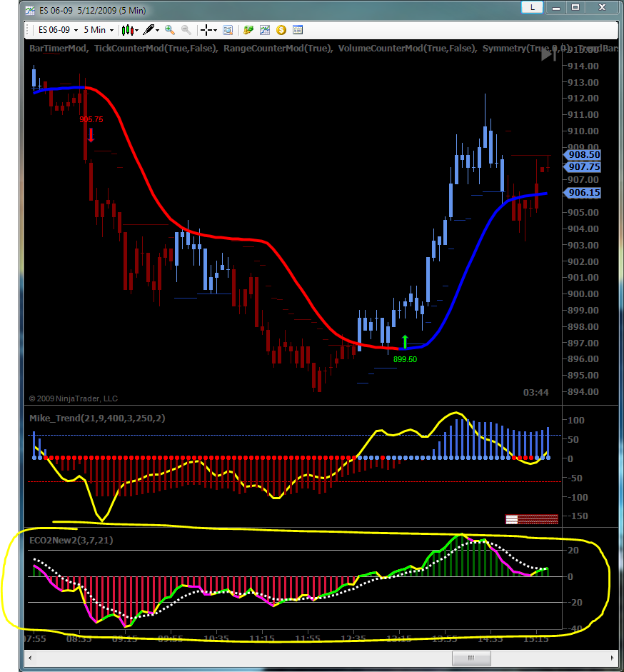Open Strategies via the gold coin icon
Screen dimensions: 624x672
281,30
